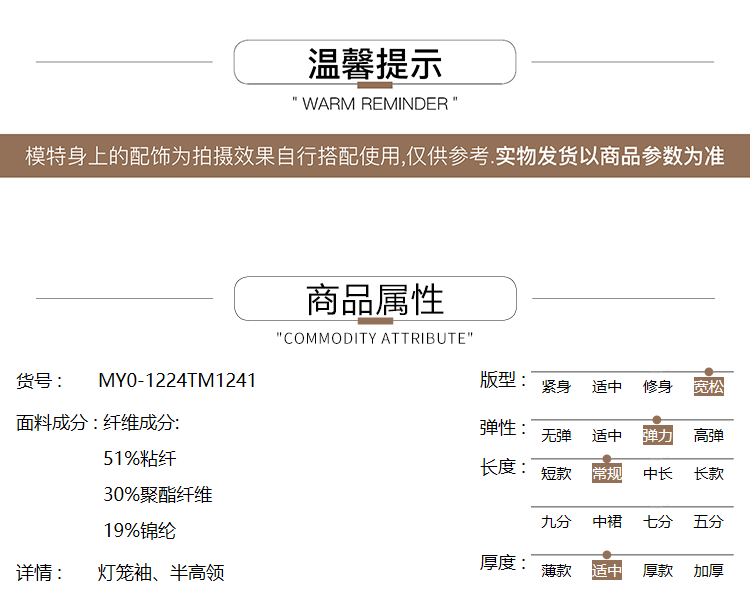Click the 温馨提示 heading box
This screenshot has height=590, width=750.
[375, 62]
